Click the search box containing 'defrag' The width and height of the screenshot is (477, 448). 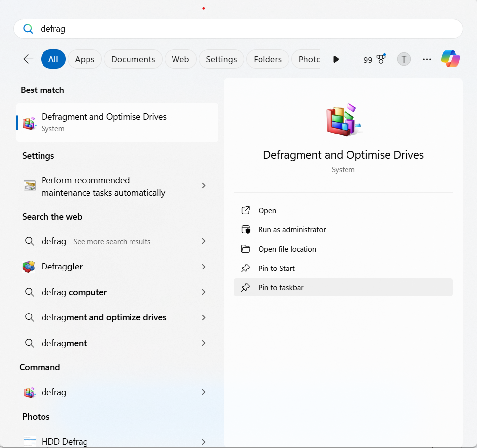click(237, 29)
